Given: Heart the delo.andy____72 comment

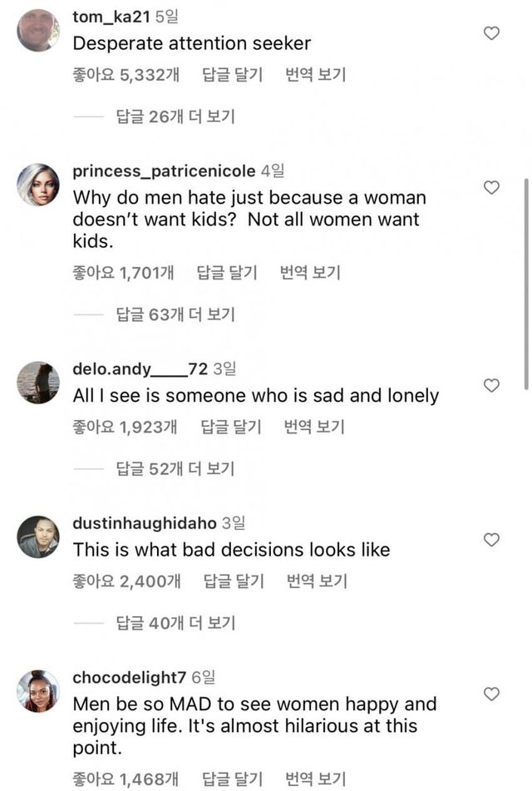Looking at the screenshot, I should pos(491,385).
